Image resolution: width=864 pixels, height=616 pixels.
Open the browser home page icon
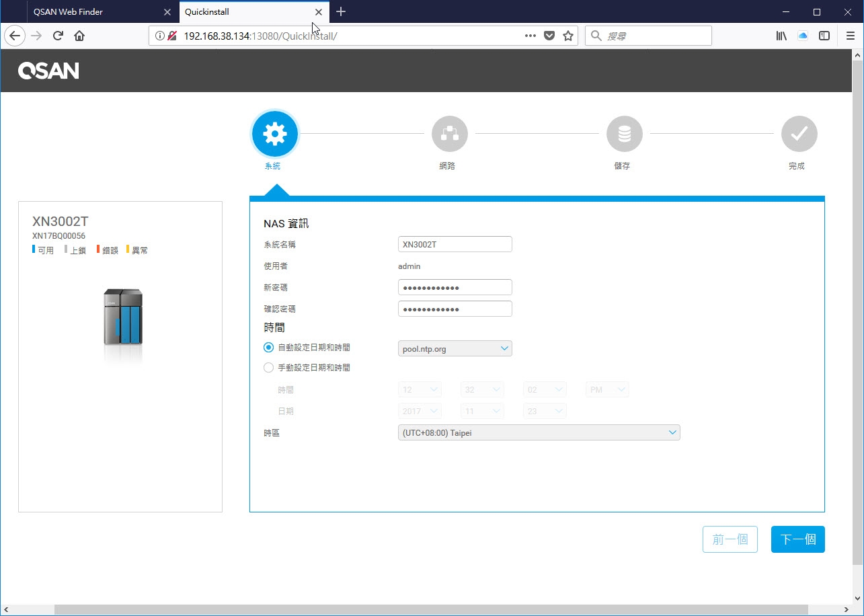click(x=79, y=36)
